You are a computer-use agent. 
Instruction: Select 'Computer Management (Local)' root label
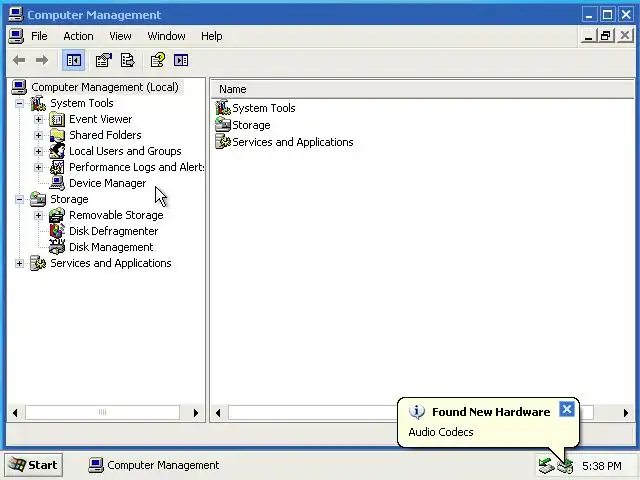[x=105, y=87]
